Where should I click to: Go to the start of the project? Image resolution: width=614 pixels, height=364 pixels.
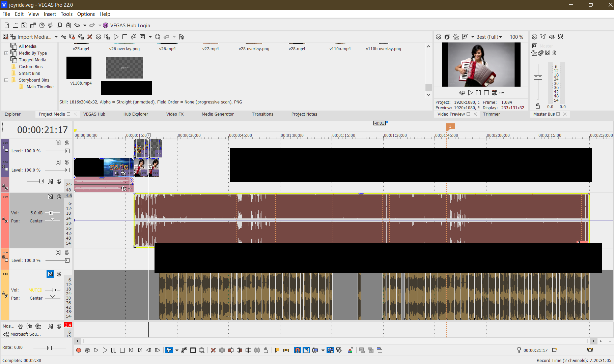coord(131,350)
